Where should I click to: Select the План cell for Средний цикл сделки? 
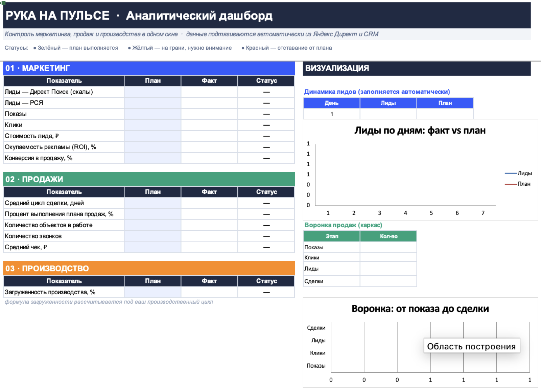pyautogui.click(x=152, y=203)
